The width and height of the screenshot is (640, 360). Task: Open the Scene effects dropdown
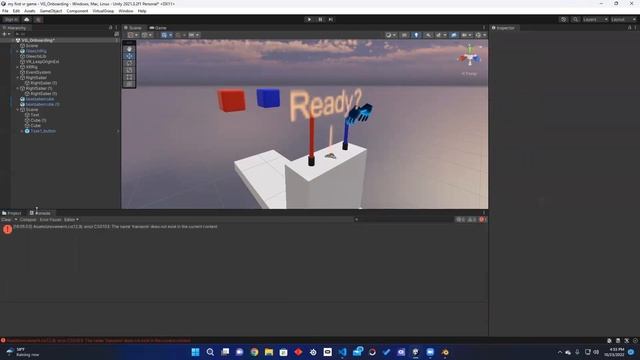point(441,35)
